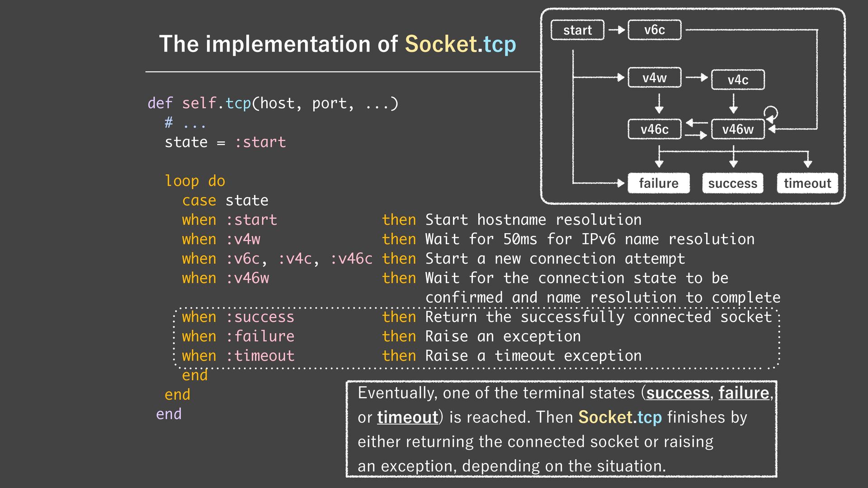
Task: Click underlined word success in description
Action: coord(678,393)
